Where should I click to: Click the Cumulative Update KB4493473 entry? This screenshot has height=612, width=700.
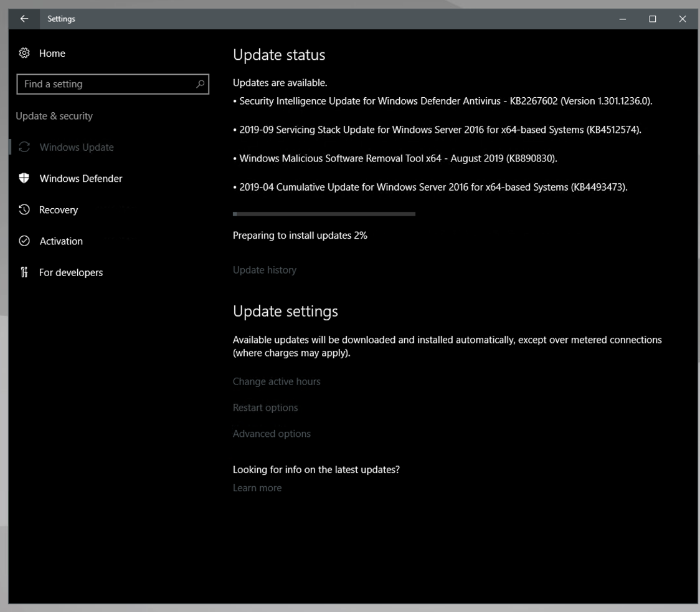(x=430, y=187)
